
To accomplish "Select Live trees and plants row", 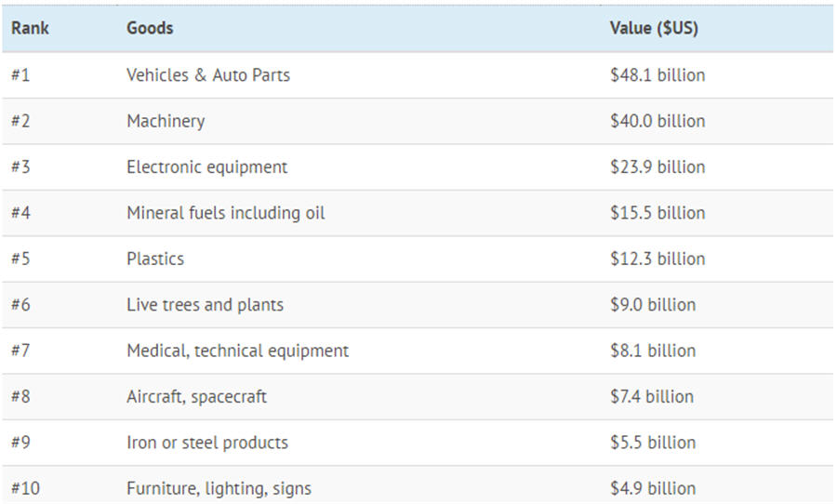I will tap(205, 305).
